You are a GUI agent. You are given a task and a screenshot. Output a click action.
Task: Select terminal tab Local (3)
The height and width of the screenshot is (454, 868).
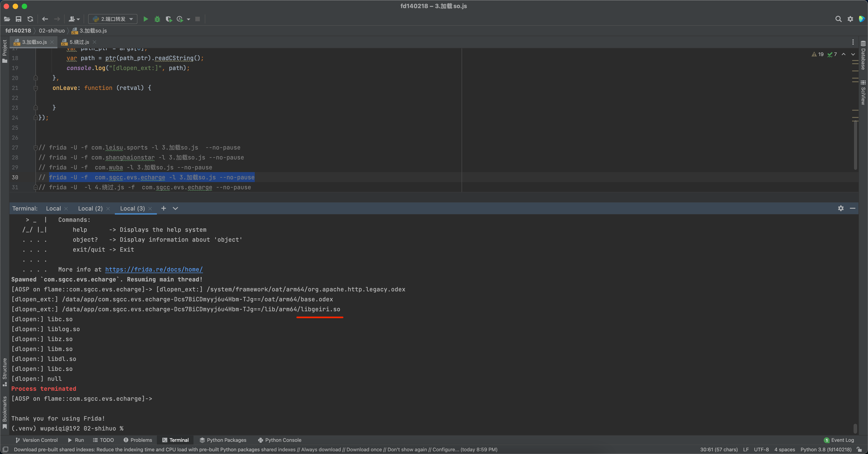click(x=132, y=208)
